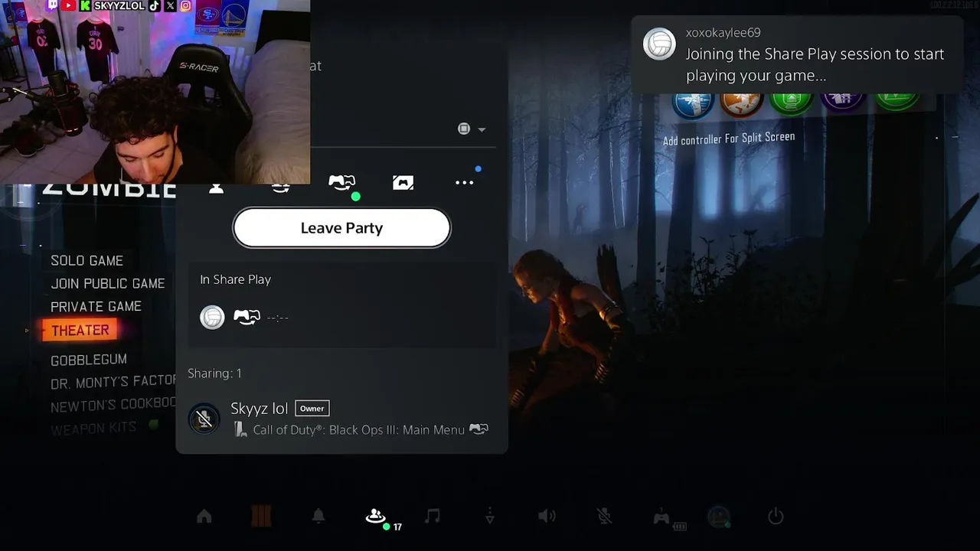Open DR. MONTY'S FACTORY menu item
The width and height of the screenshot is (980, 551).
pyautogui.click(x=113, y=383)
